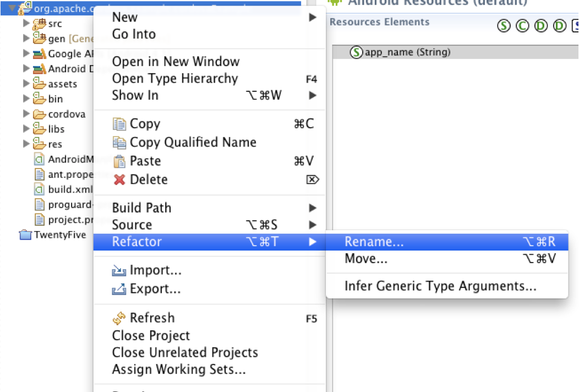
Task: Click the Add String (S) resource icon
Action: (x=503, y=26)
